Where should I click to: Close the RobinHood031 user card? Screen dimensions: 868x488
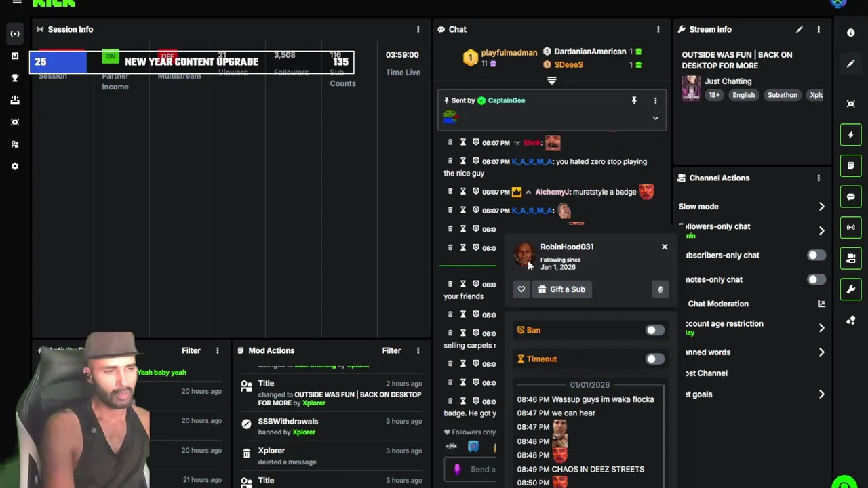(x=665, y=247)
